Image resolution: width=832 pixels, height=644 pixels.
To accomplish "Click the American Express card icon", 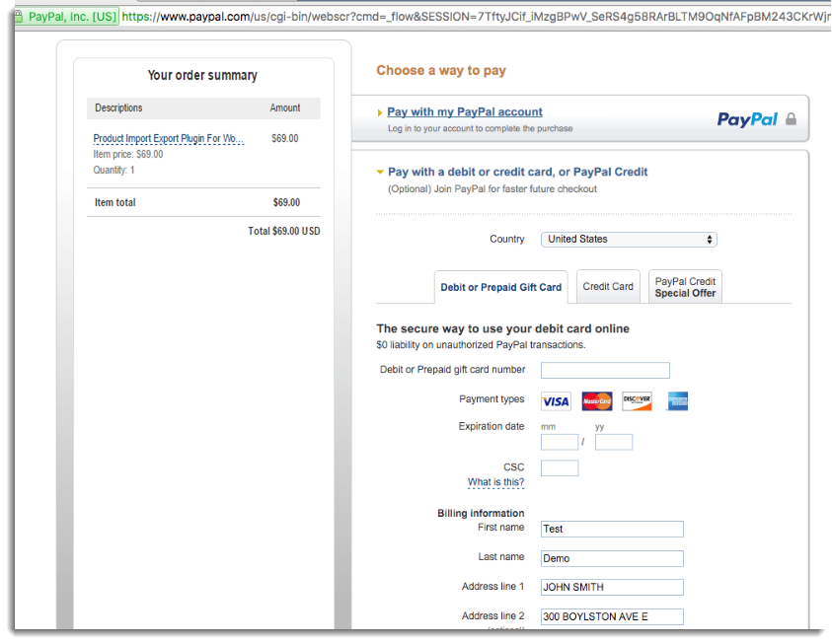I will (678, 401).
